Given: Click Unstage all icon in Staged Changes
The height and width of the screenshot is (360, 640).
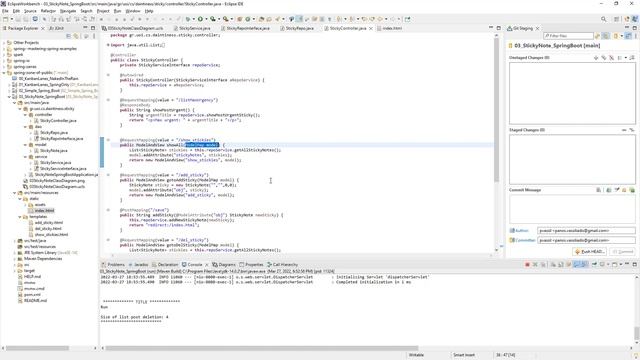Looking at the screenshot, I should coord(631,130).
